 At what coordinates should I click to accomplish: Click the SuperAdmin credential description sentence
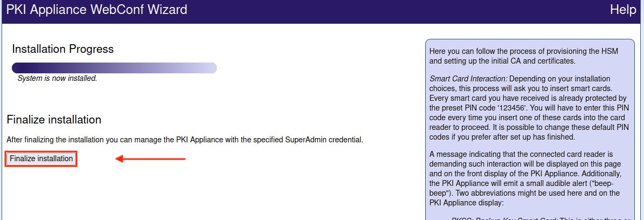pos(184,140)
